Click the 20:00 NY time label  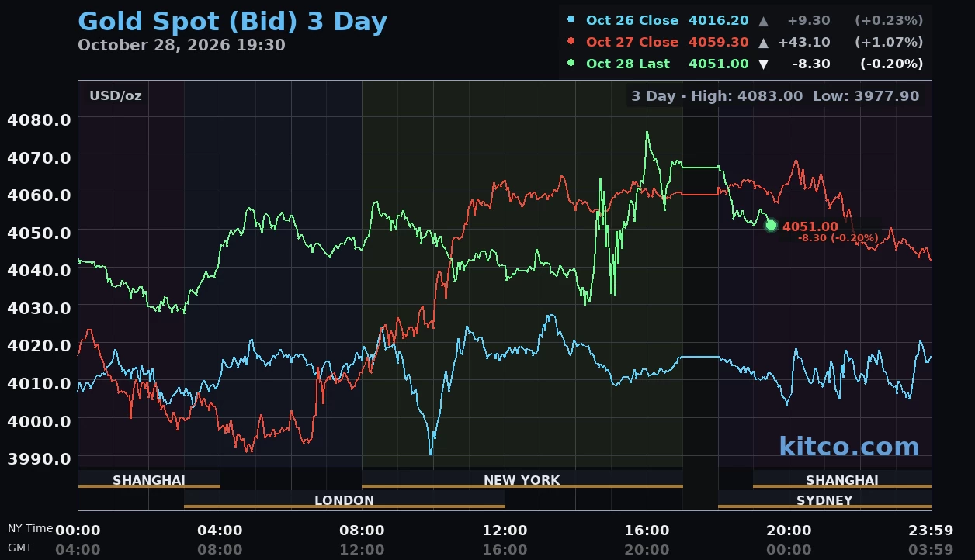point(789,531)
